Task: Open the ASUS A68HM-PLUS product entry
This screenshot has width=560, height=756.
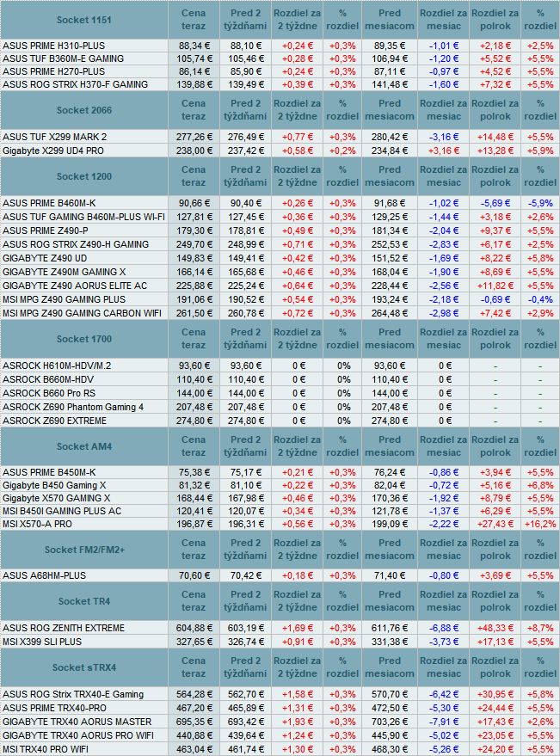Action: click(46, 575)
